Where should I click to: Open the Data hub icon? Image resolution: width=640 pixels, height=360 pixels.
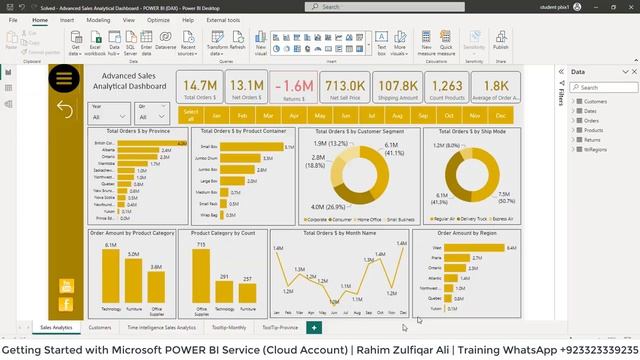click(x=114, y=42)
